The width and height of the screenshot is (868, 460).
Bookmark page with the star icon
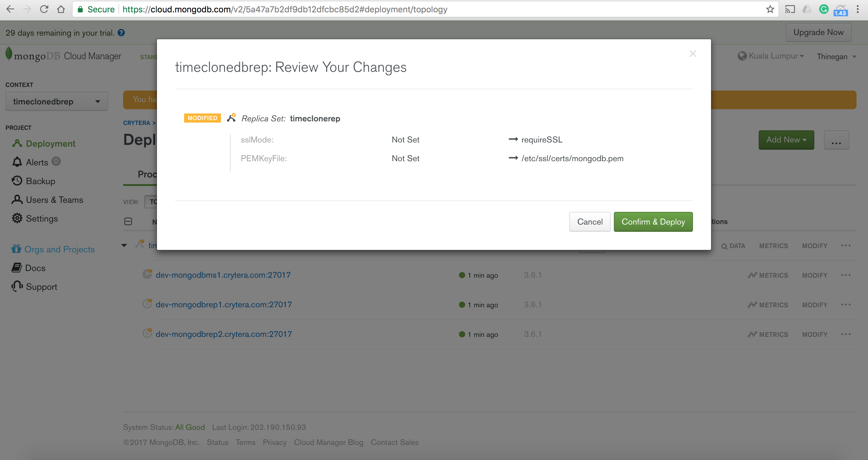(x=770, y=9)
